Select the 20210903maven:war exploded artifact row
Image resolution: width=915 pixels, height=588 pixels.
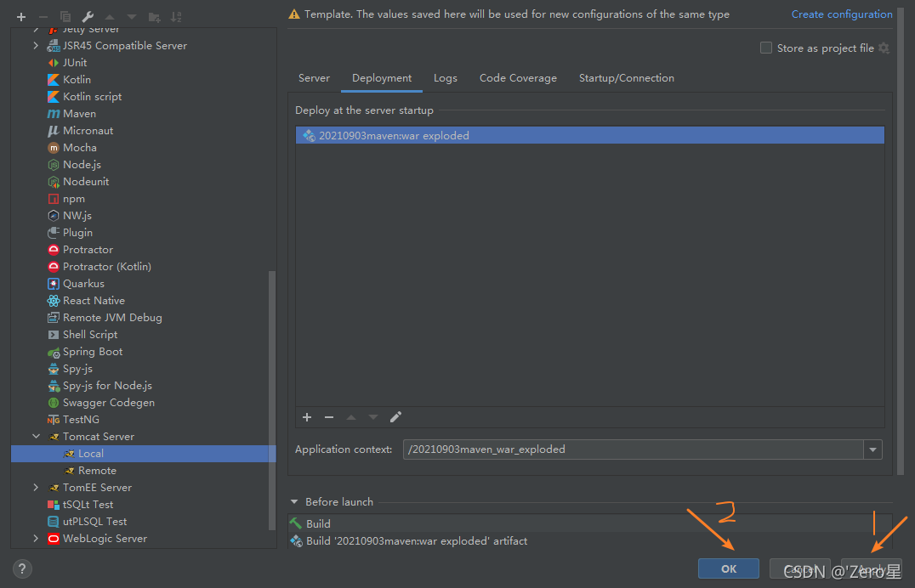[x=590, y=135]
